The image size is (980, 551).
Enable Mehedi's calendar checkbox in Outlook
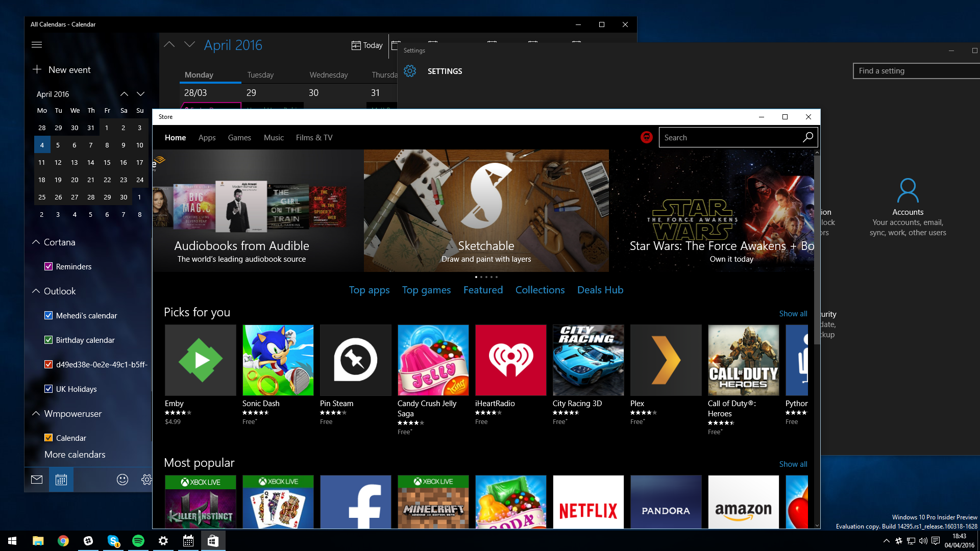tap(48, 315)
